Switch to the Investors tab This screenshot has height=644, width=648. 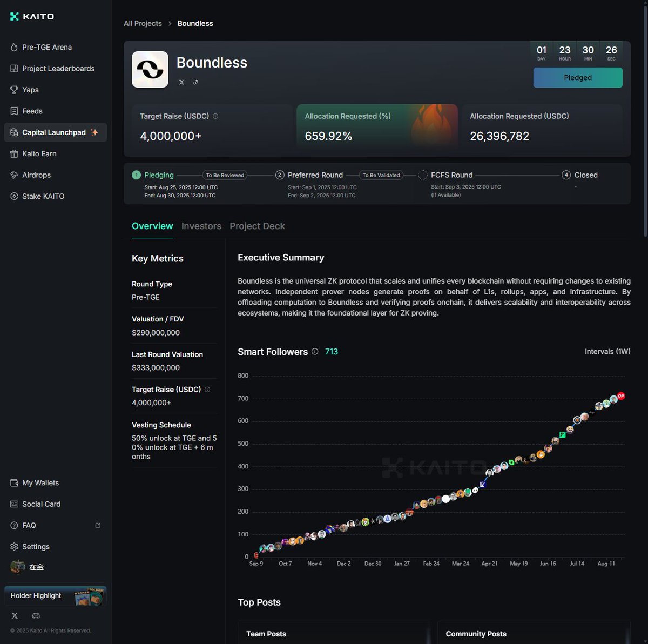click(x=201, y=226)
